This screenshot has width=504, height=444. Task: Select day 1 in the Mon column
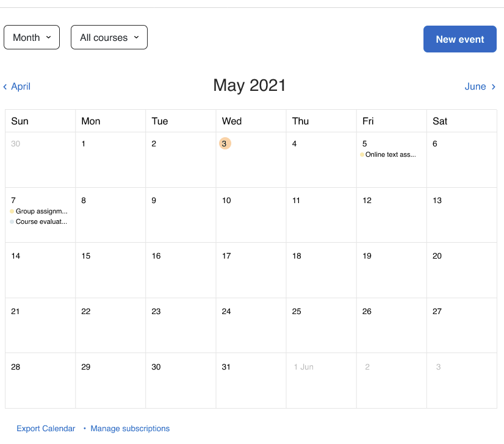(x=83, y=143)
